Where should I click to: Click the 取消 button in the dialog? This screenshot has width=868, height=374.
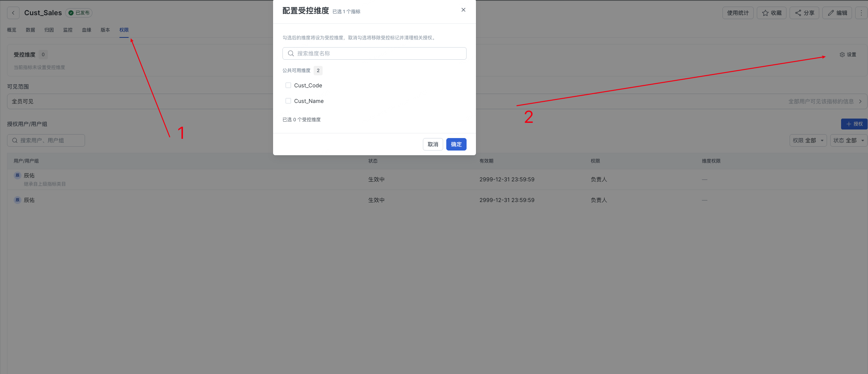point(433,144)
